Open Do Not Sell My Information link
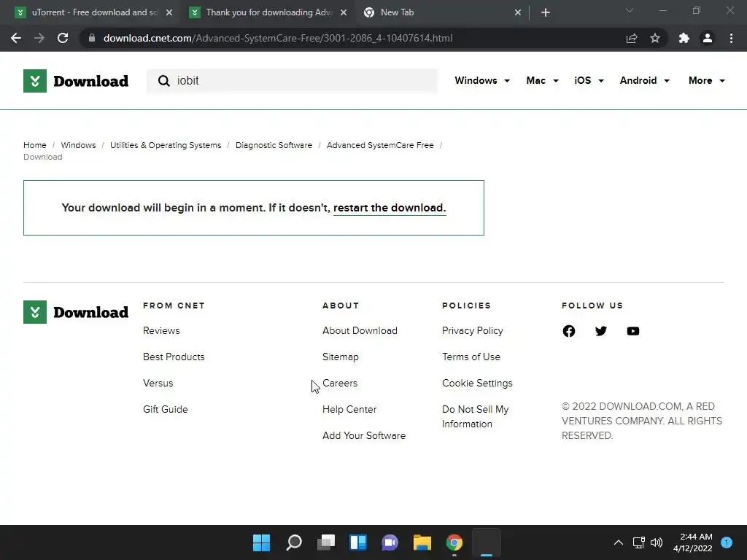 (475, 416)
